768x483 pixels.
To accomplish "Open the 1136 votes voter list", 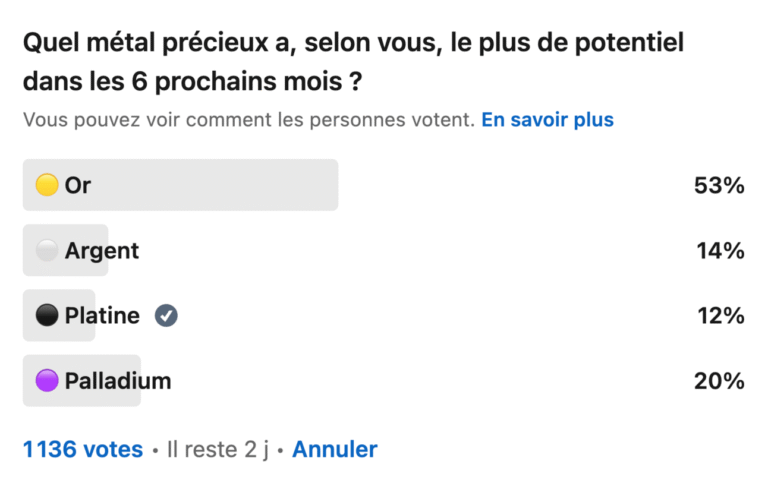I will click(x=83, y=449).
